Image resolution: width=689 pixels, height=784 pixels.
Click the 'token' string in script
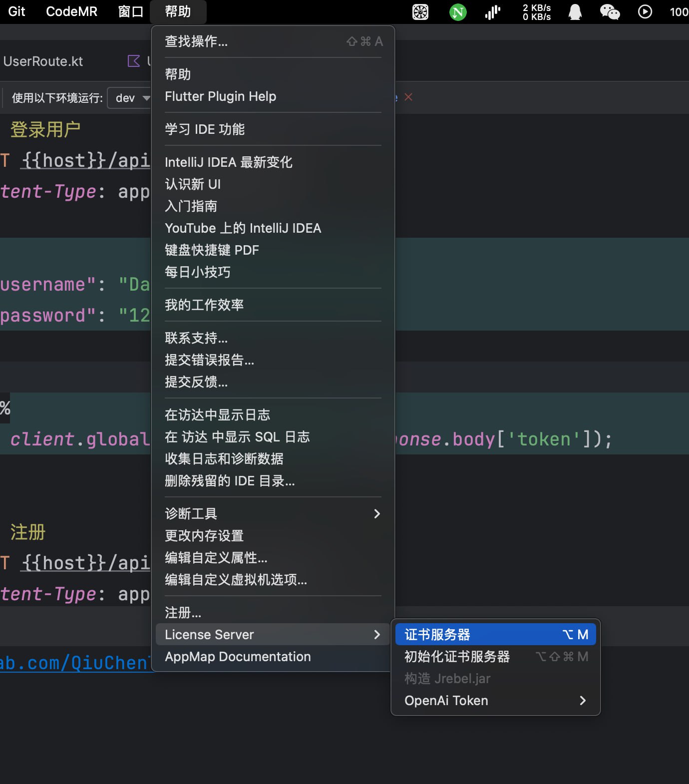(544, 439)
